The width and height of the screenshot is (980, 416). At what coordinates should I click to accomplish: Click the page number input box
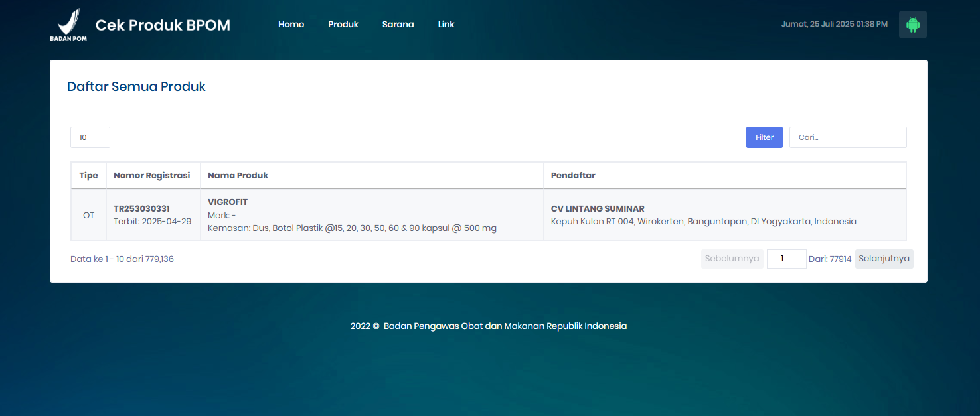[x=786, y=259]
